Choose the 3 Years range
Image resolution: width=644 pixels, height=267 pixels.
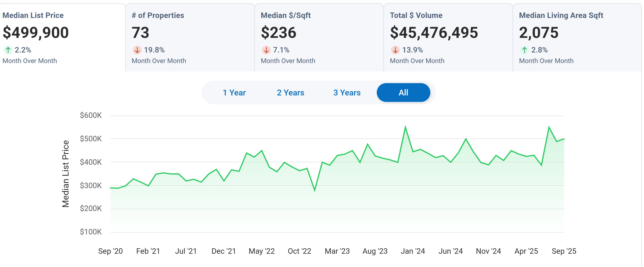(x=347, y=93)
